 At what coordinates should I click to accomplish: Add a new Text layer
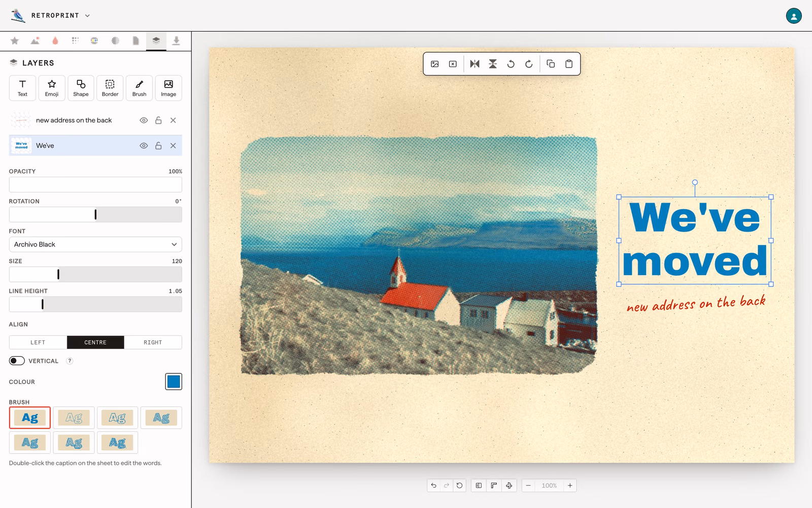click(22, 88)
